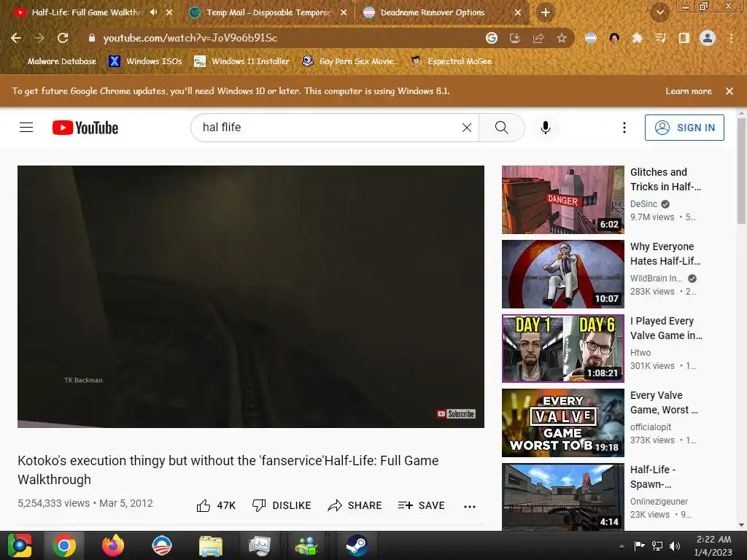Close the Temp Mail tab
This screenshot has height=560, width=747.
[x=344, y=12]
